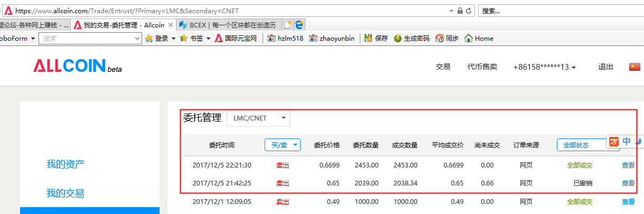The image size is (644, 214).
Task: Switch to the BCEX tab
Action: pos(229,25)
